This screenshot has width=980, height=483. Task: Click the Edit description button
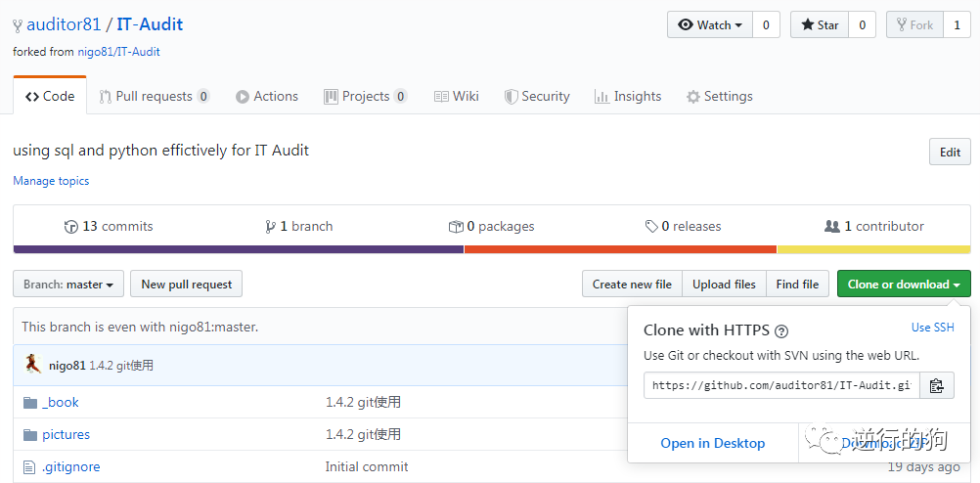(x=950, y=152)
